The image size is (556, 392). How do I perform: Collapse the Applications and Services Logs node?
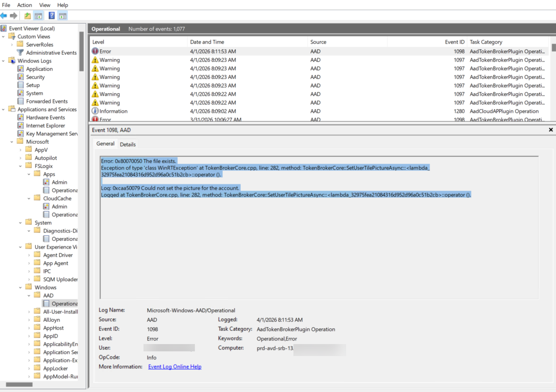tap(4, 110)
